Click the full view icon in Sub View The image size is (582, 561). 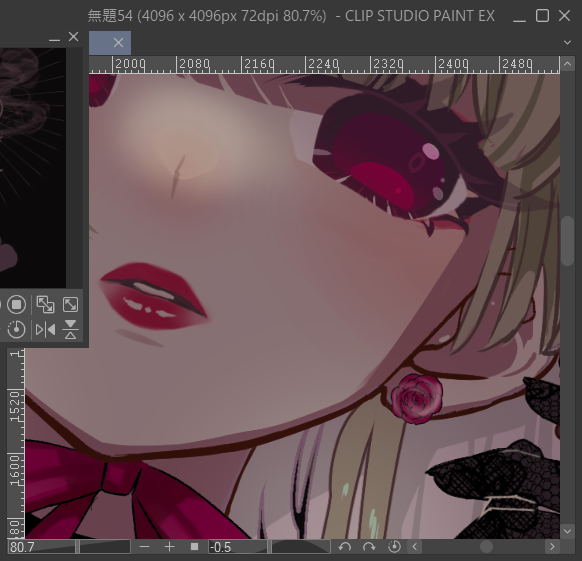(70, 305)
